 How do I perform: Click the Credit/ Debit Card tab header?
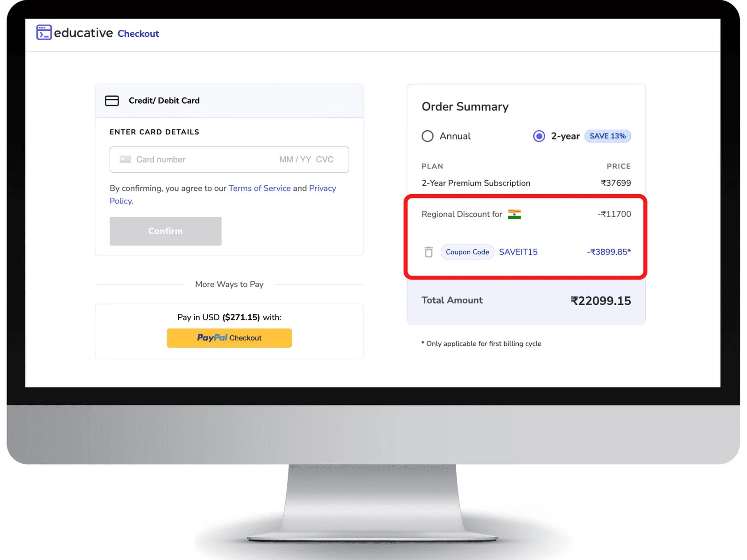click(229, 101)
